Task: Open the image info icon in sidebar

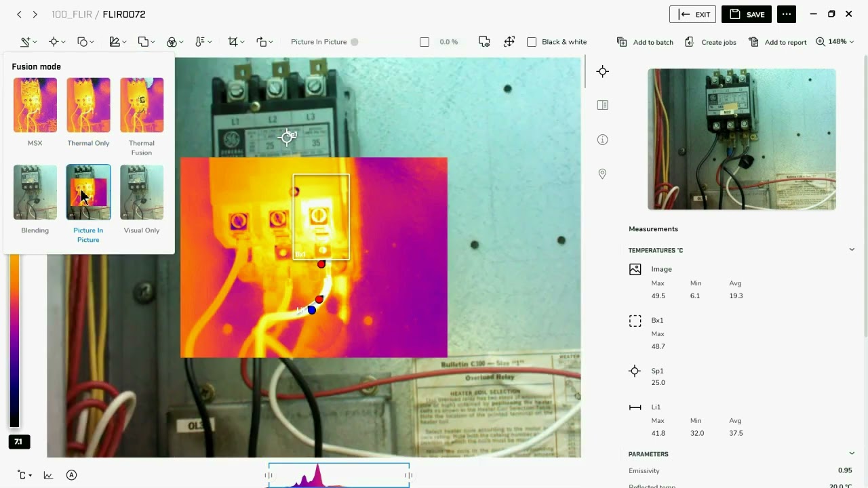Action: pos(602,140)
